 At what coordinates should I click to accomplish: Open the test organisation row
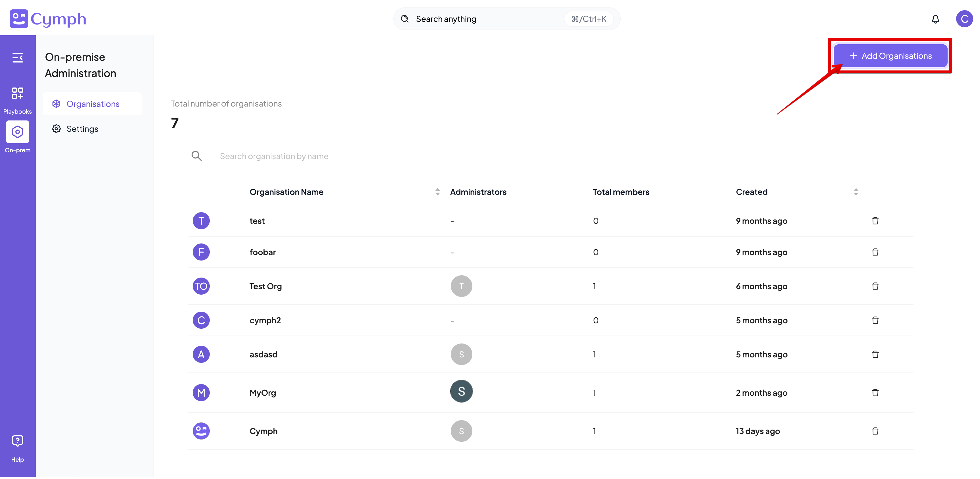[x=257, y=220]
